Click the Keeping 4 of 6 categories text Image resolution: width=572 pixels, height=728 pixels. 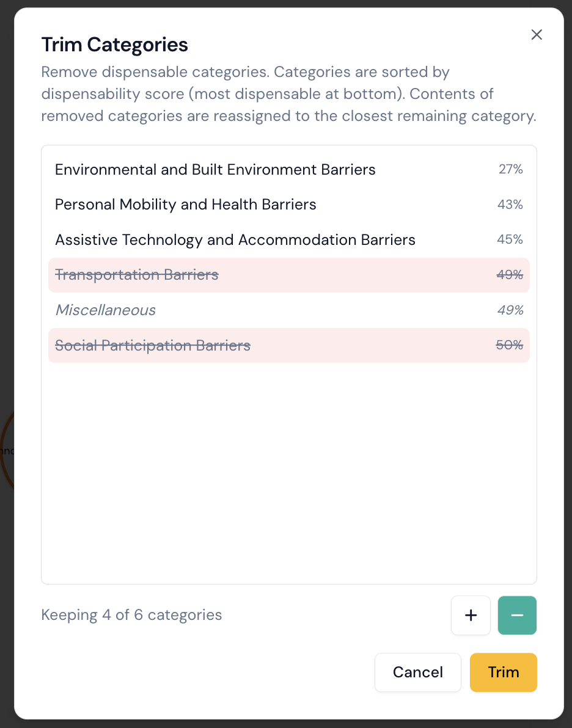(131, 615)
